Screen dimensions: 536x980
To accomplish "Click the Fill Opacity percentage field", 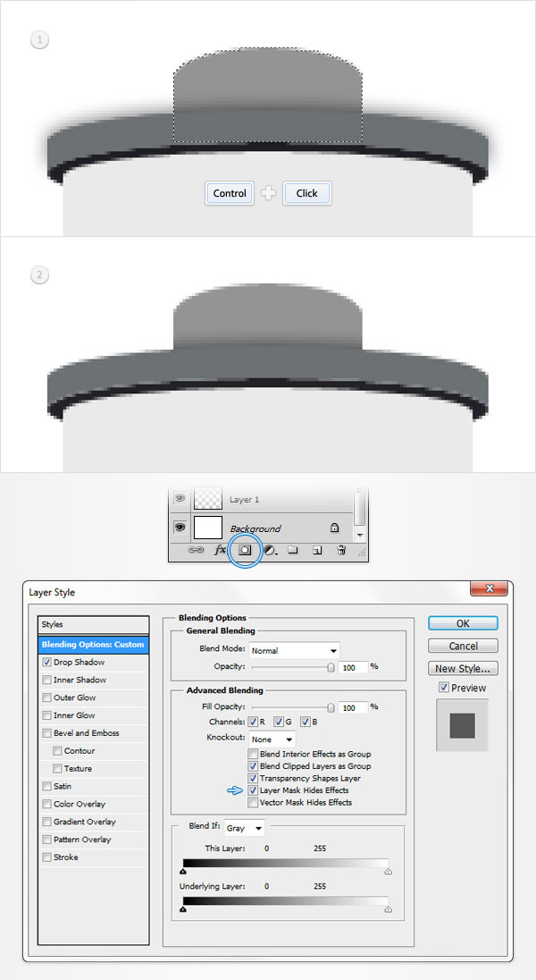I will [353, 707].
